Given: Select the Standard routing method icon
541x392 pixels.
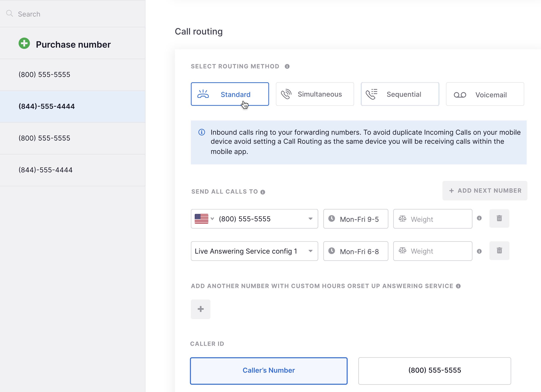Looking at the screenshot, I should point(203,94).
